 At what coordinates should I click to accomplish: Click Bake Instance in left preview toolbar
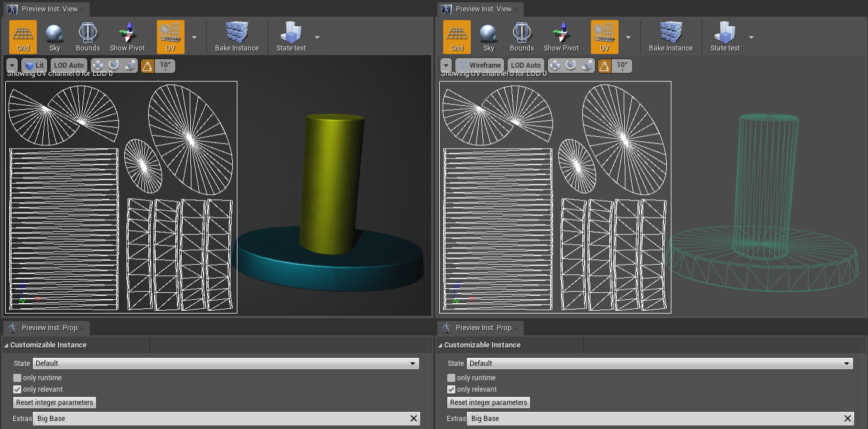click(x=237, y=37)
